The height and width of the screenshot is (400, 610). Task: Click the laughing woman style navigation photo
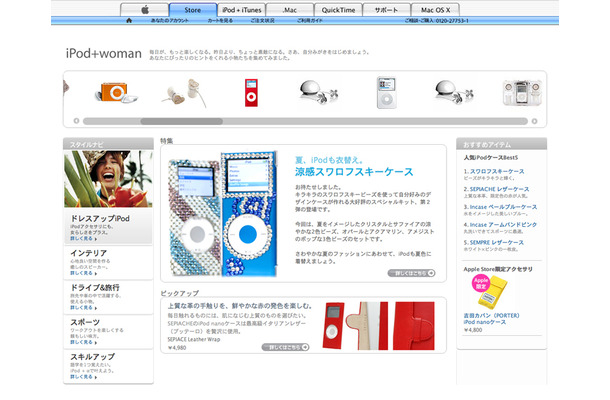(x=109, y=179)
